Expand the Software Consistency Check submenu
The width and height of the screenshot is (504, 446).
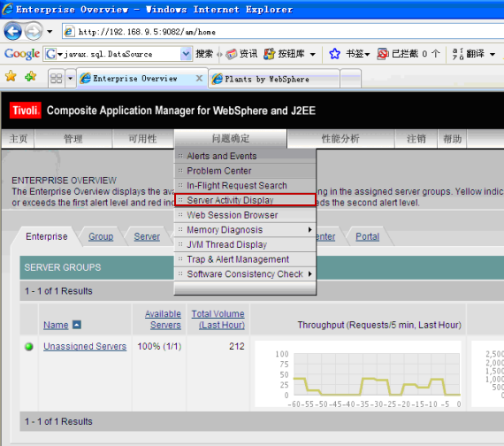click(x=245, y=274)
